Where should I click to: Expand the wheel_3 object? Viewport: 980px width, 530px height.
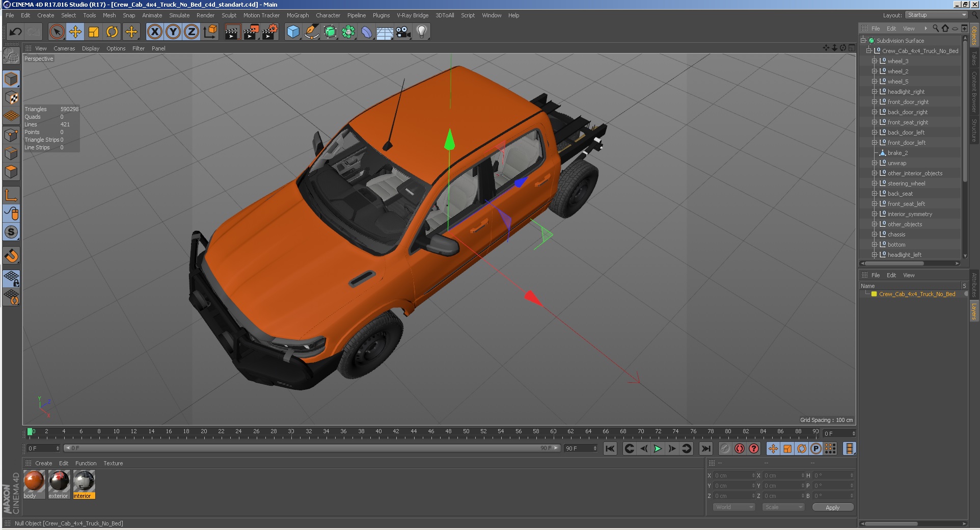click(x=875, y=61)
